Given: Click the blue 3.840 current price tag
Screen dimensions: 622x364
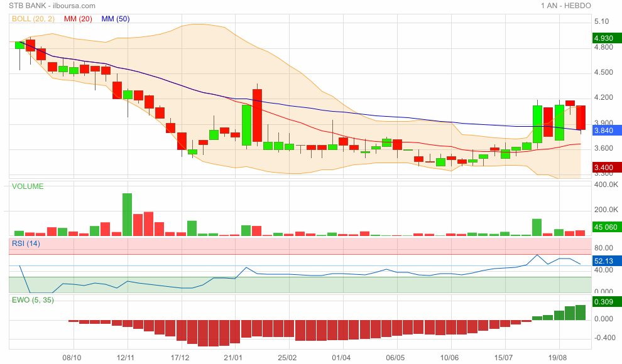Looking at the screenshot, I should (607, 131).
